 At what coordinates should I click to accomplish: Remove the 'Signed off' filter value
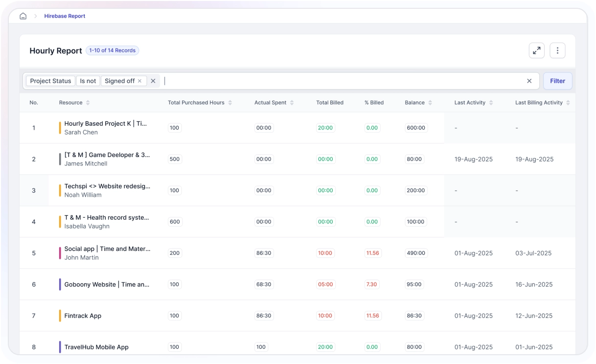tap(139, 81)
